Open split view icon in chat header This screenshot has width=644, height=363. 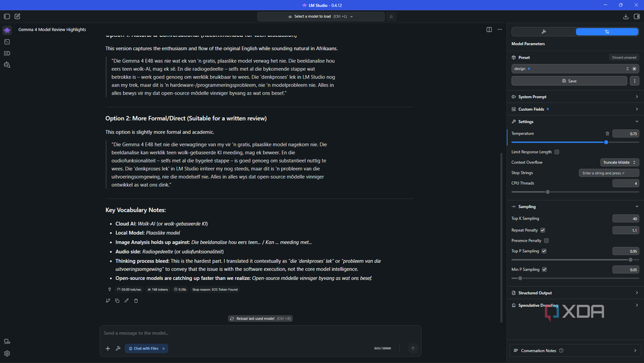[x=489, y=30]
